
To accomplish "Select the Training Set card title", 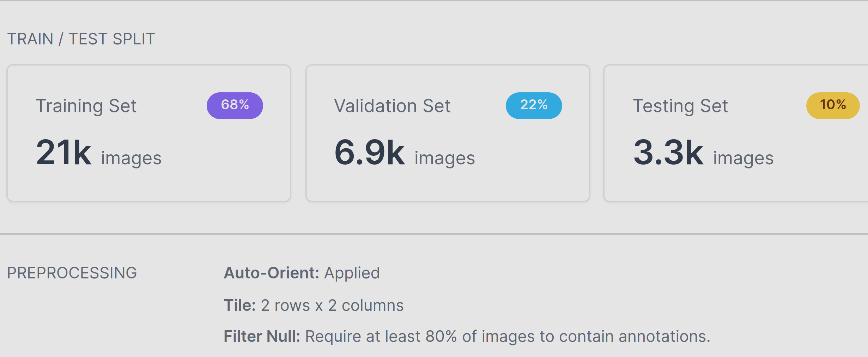I will pos(86,106).
